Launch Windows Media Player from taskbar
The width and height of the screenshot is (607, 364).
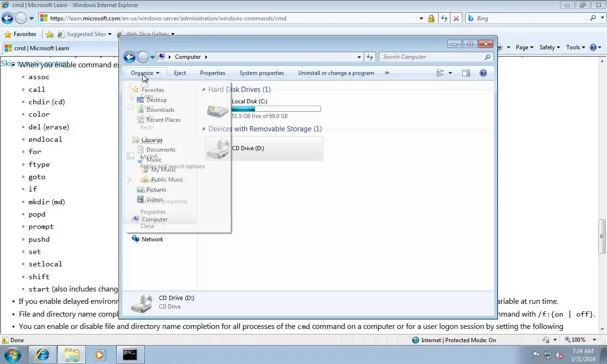100,355
